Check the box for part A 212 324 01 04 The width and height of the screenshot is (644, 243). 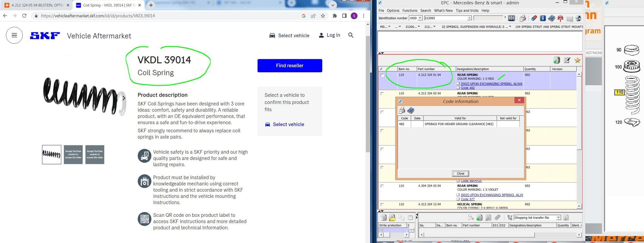point(382,75)
